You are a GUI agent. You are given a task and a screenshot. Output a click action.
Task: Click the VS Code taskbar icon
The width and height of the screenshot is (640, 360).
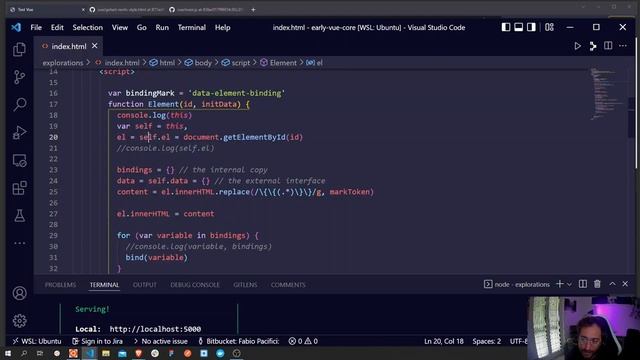point(90,353)
